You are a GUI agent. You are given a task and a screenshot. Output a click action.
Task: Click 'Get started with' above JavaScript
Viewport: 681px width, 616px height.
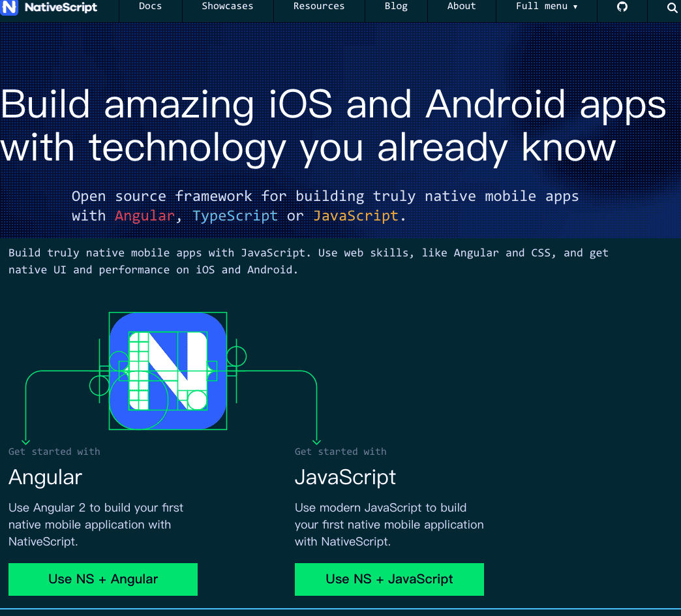pyautogui.click(x=340, y=452)
